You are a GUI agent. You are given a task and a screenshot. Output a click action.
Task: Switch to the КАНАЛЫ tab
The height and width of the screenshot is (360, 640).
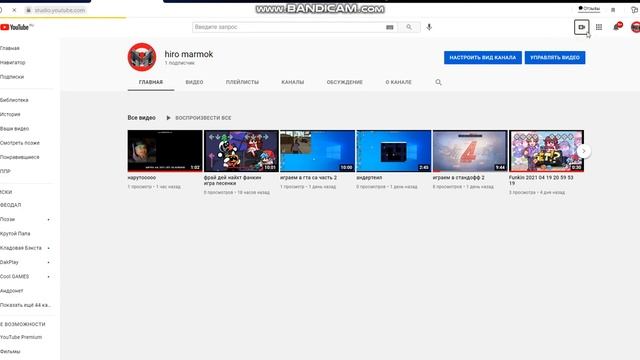[x=292, y=82]
